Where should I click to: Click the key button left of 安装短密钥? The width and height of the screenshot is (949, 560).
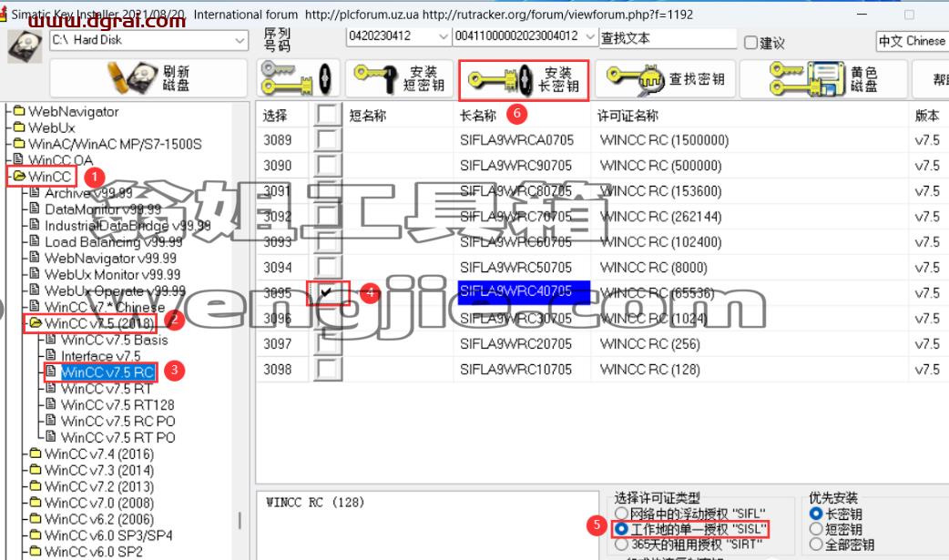tap(297, 78)
